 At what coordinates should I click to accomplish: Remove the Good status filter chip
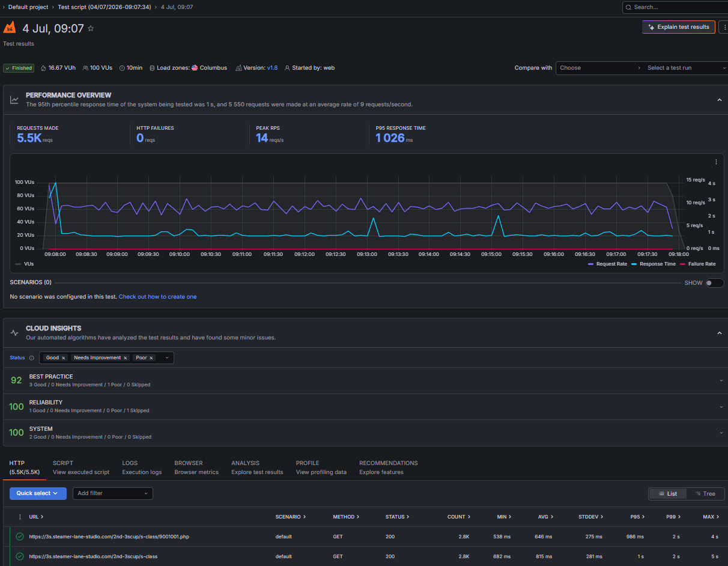pos(64,358)
